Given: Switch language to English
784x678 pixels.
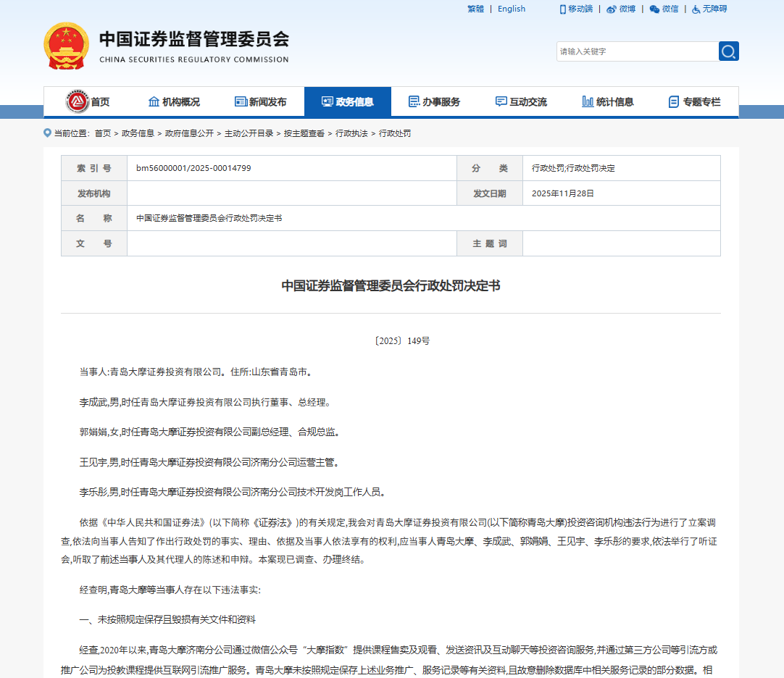Looking at the screenshot, I should tap(511, 9).
